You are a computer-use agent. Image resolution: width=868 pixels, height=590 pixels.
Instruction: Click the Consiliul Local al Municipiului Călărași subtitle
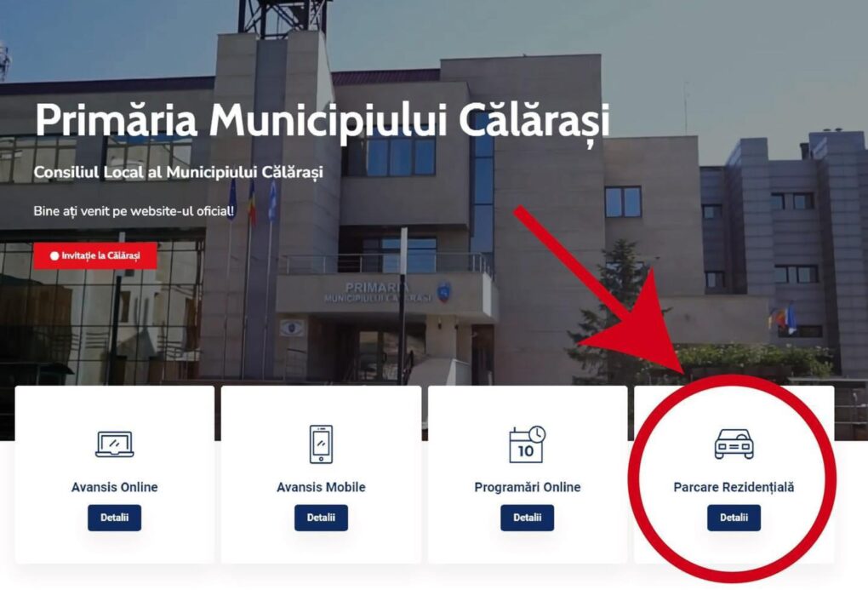click(x=178, y=172)
